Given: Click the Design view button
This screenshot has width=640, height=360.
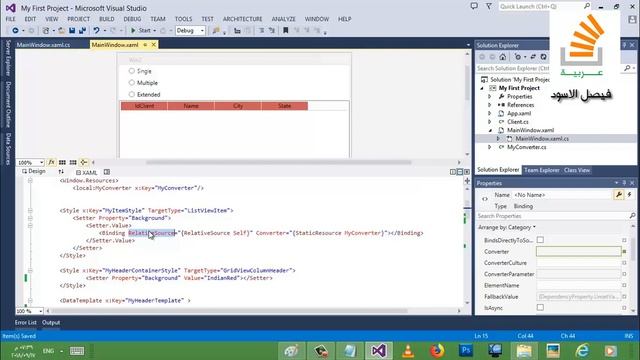Looking at the screenshot, I should click(x=34, y=171).
